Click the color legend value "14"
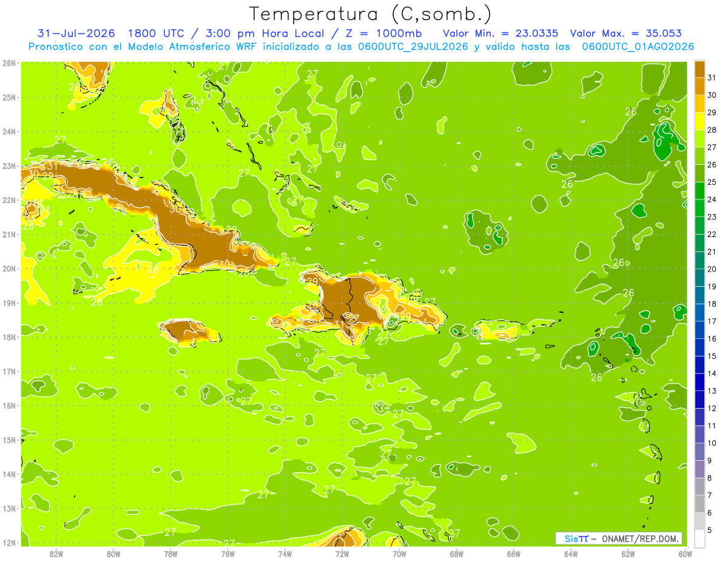Screen dimensions: 728x562 coord(712,373)
